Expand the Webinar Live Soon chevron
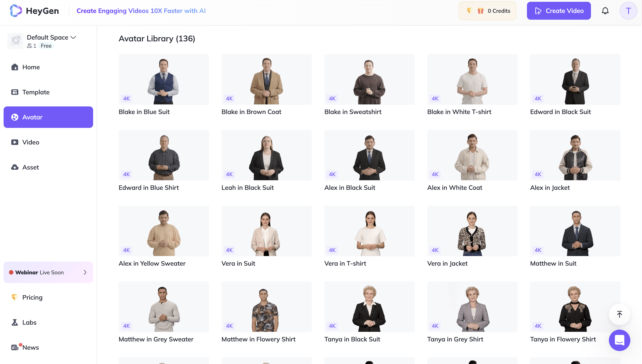The image size is (642, 364). pyautogui.click(x=85, y=272)
